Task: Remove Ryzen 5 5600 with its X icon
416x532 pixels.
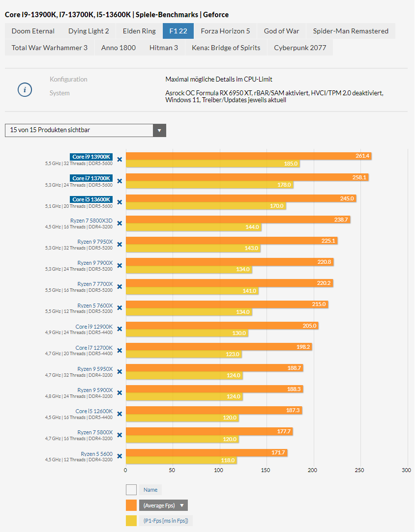Action: [119, 456]
